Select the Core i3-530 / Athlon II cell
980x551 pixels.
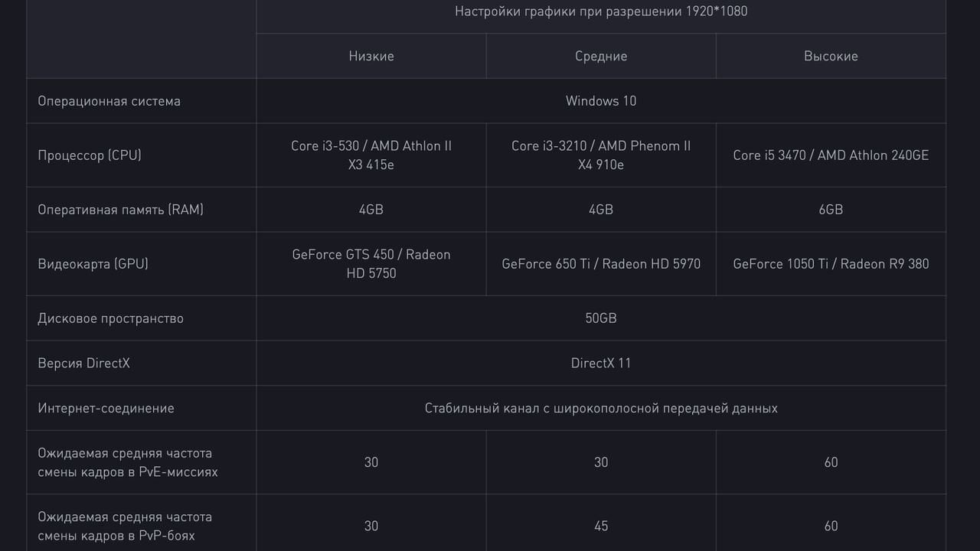[x=371, y=155]
